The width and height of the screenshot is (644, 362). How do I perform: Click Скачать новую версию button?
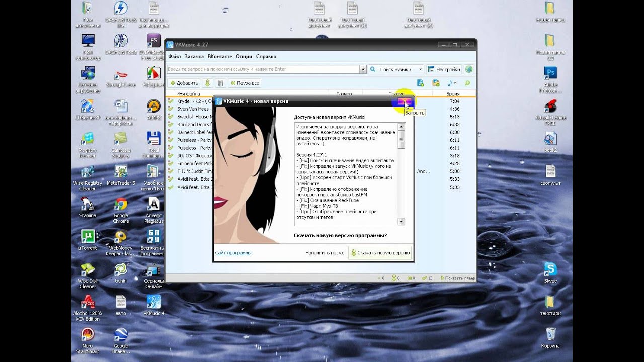(380, 253)
